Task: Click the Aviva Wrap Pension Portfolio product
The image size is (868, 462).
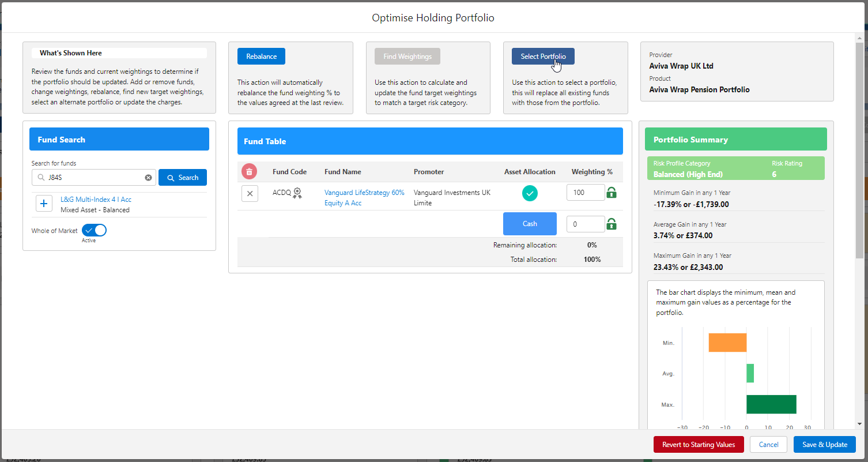Action: point(700,89)
